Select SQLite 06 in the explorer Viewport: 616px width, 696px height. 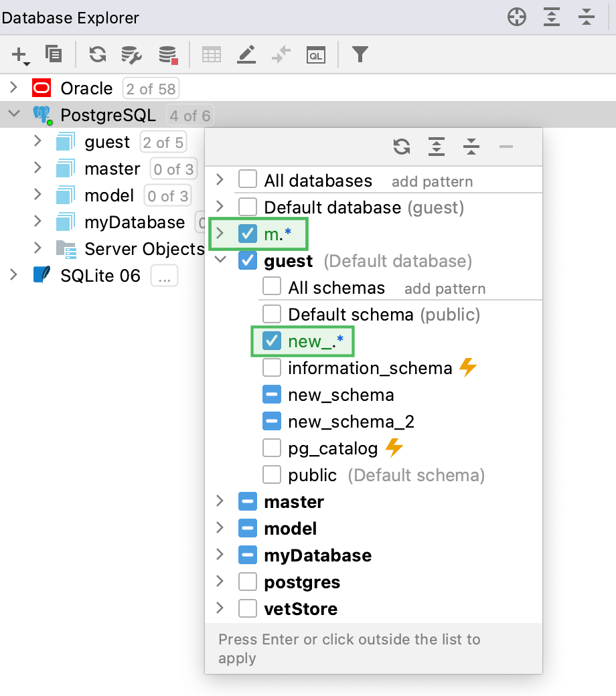point(100,275)
